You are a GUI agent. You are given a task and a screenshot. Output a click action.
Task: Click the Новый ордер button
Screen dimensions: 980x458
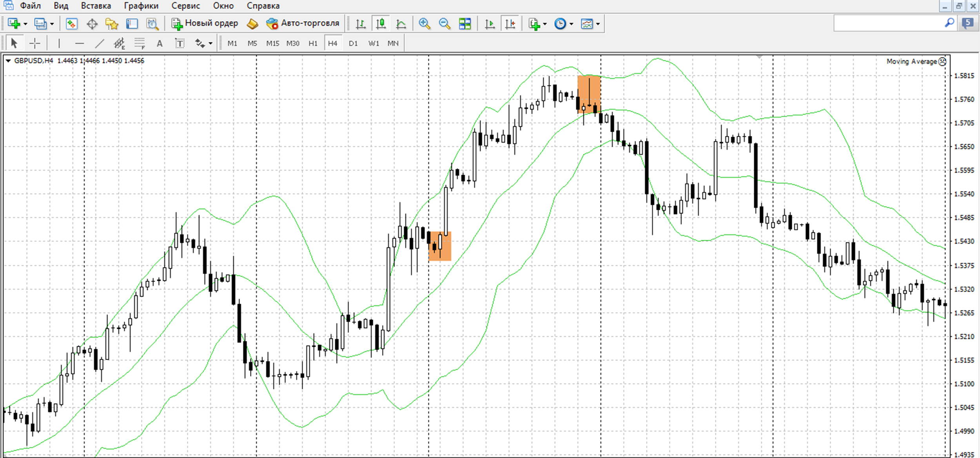coord(205,24)
